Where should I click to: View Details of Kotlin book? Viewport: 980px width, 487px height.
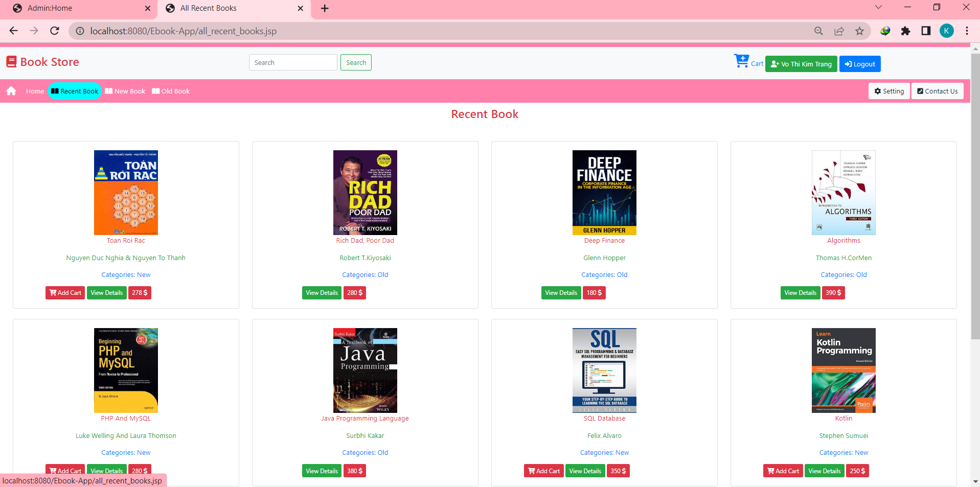coord(825,471)
